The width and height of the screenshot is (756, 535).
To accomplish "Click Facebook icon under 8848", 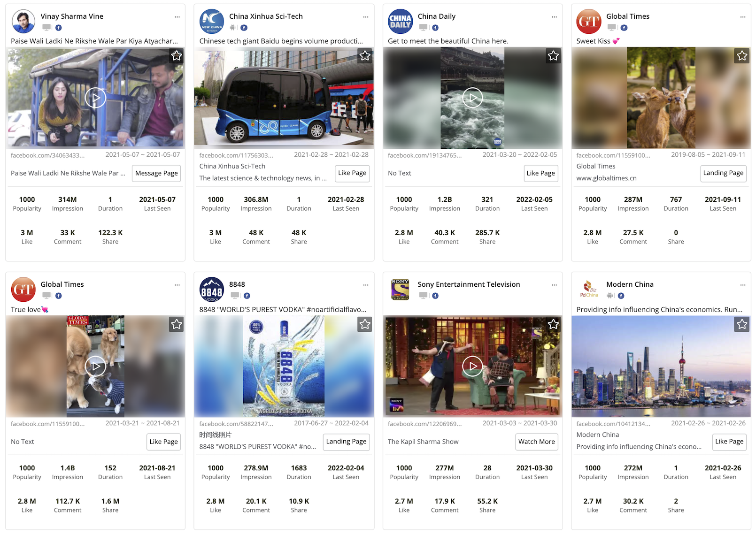I will pos(247,296).
